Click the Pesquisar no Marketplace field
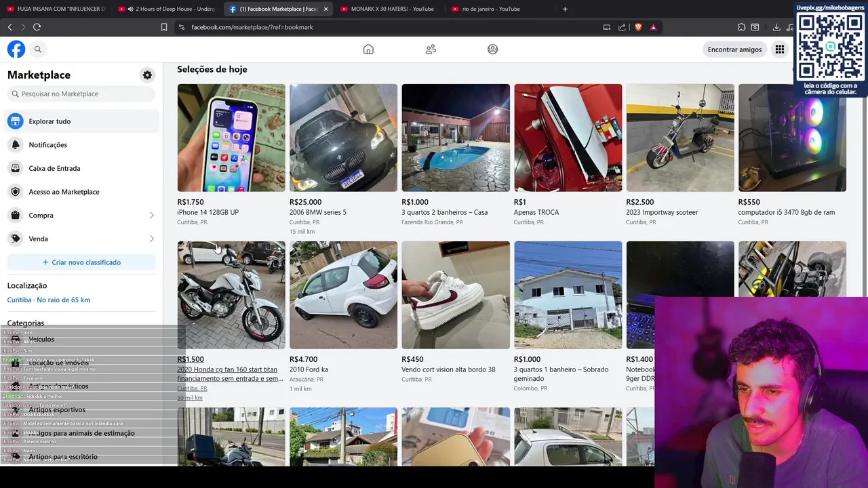 pos(81,94)
